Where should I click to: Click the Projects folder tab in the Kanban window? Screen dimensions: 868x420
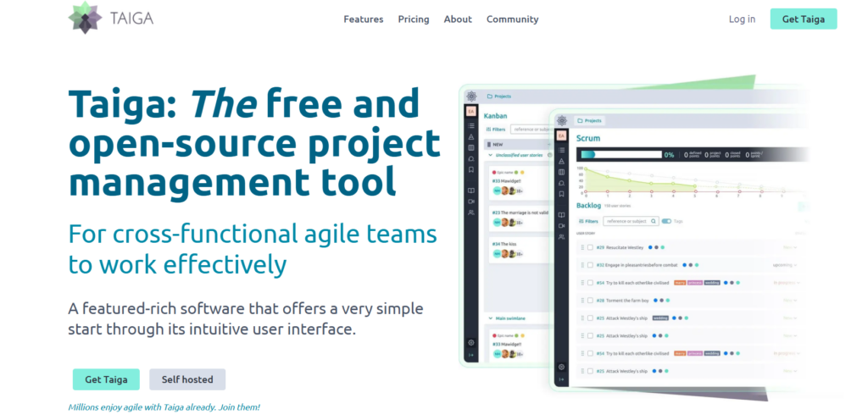498,97
